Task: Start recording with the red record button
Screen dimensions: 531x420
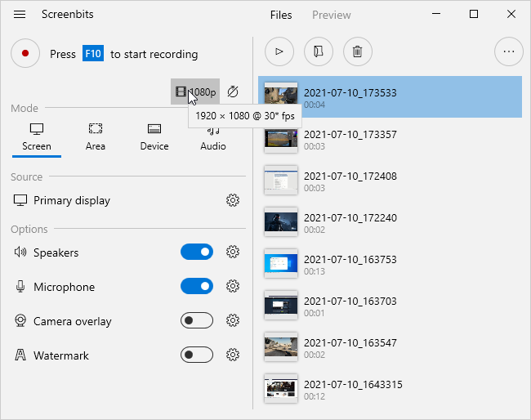Action: [x=25, y=53]
